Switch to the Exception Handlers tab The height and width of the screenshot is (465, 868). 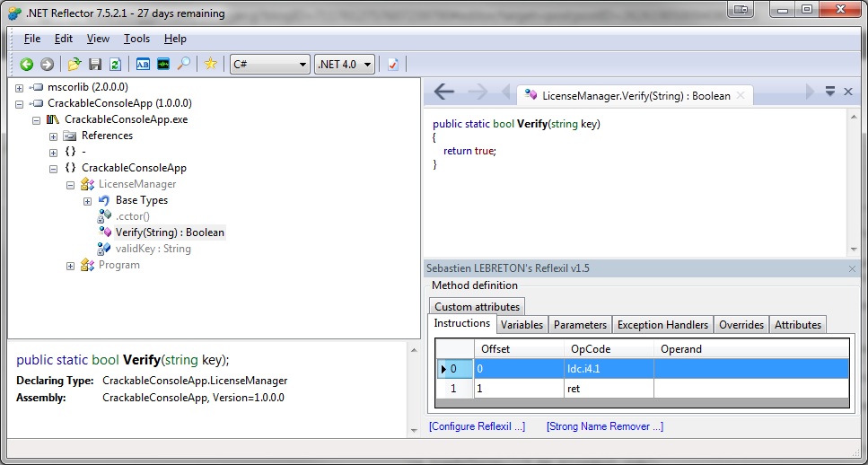[x=662, y=325]
